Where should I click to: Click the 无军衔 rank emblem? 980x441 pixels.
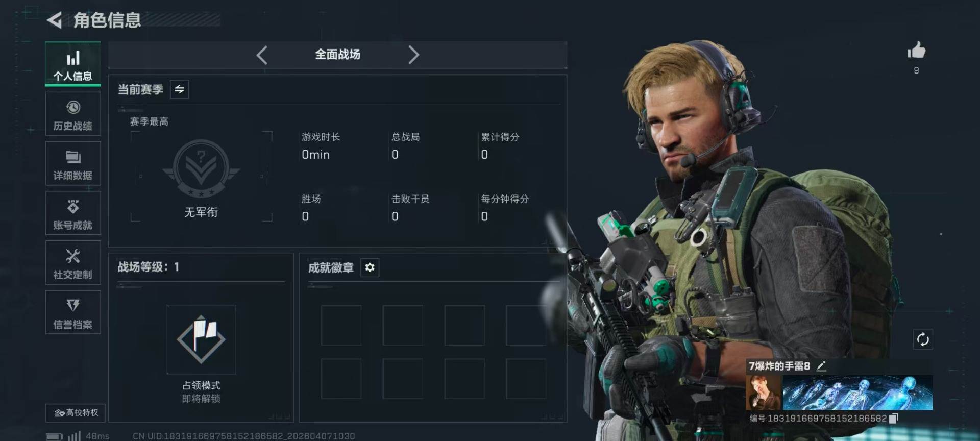(x=201, y=168)
